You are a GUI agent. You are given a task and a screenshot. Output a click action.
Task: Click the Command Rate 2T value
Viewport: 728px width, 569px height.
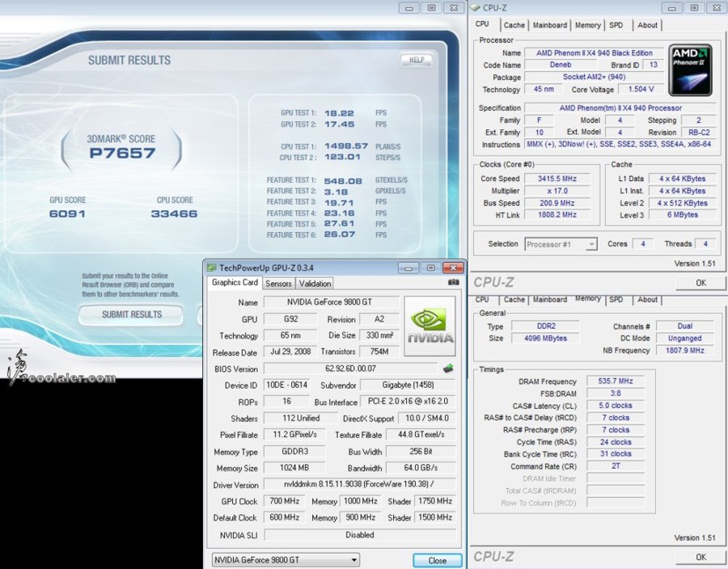click(616, 466)
